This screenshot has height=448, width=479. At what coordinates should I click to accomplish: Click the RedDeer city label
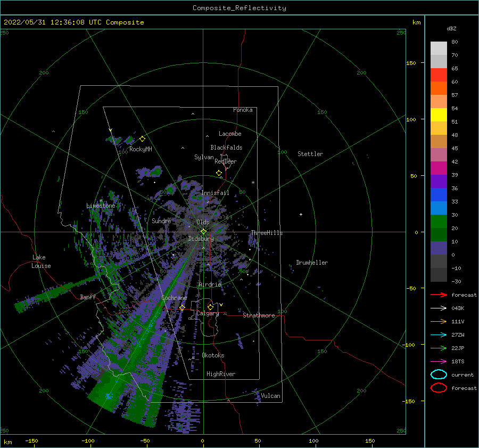click(226, 161)
